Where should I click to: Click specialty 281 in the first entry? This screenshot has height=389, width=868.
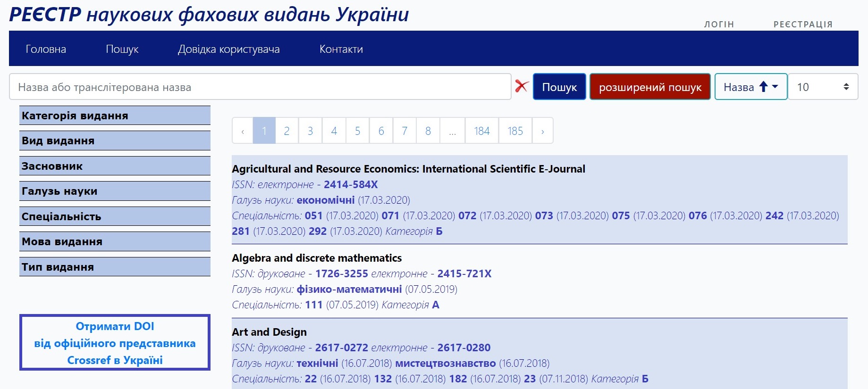click(241, 231)
